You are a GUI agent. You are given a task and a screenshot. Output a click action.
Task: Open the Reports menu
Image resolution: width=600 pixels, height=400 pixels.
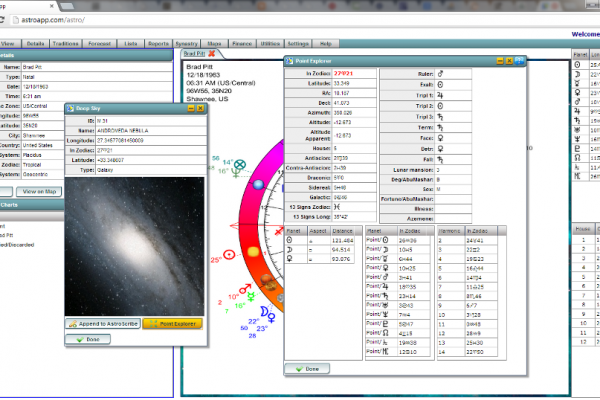tap(158, 44)
